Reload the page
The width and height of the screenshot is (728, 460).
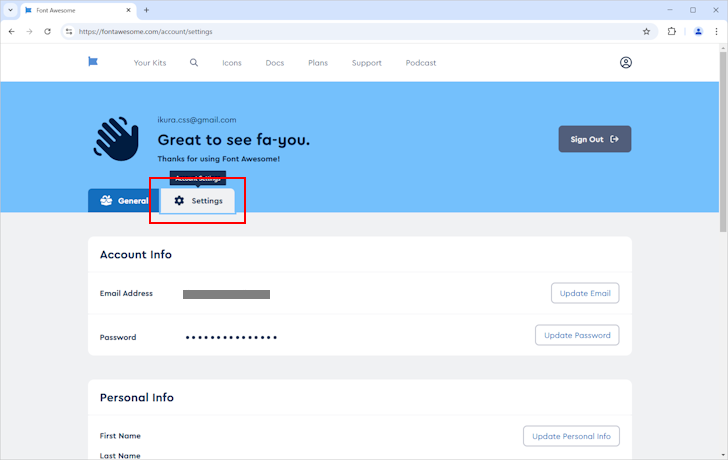tap(47, 31)
